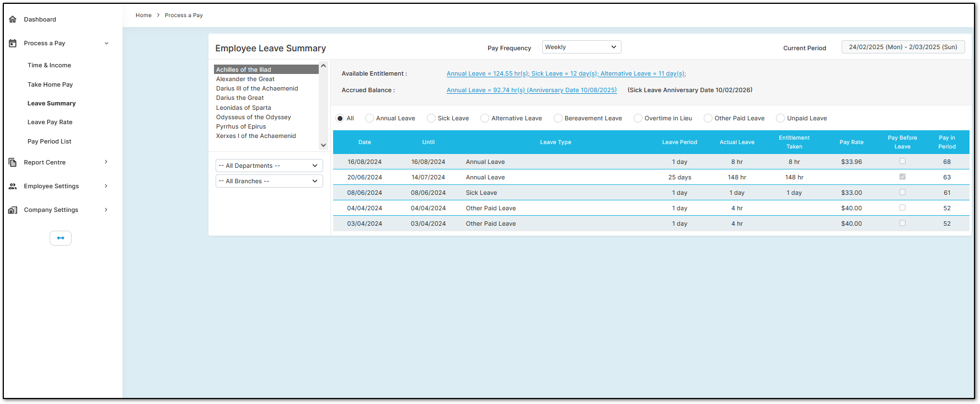This screenshot has height=404, width=980.
Task: Click the Dashboard home icon
Action: coord(13,19)
